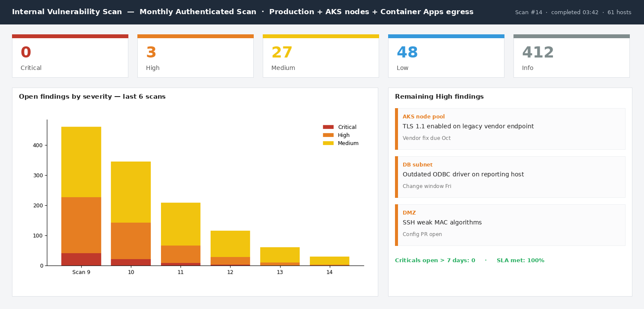
Task: Open the SSH weak MAC algorithms finding
Action: coord(510,225)
